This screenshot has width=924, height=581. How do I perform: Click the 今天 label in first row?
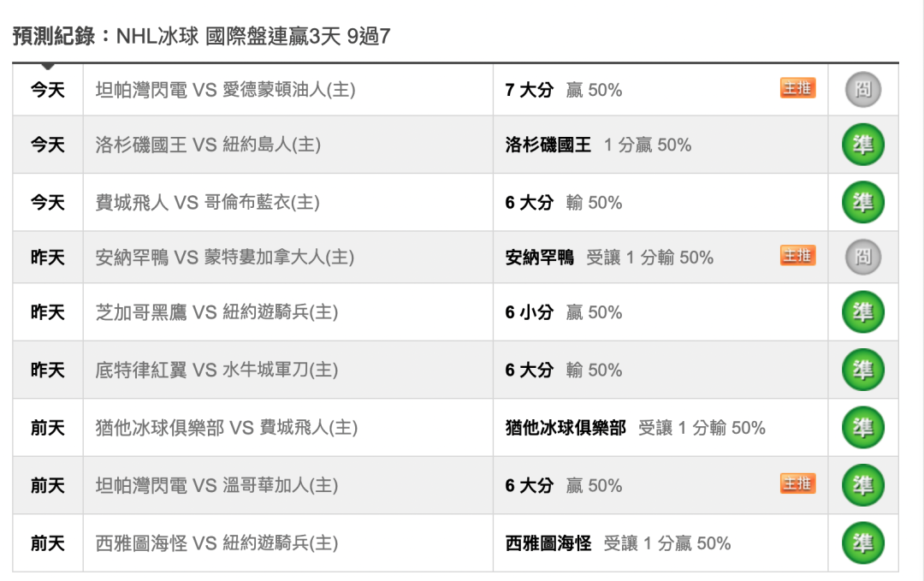point(48,90)
